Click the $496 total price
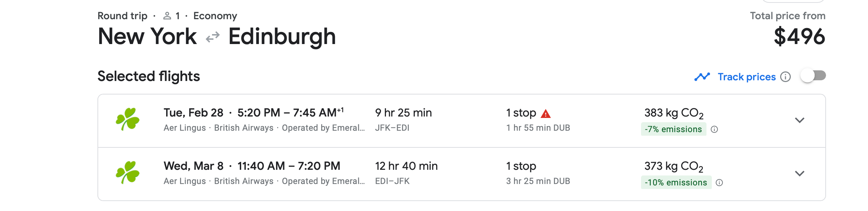The height and width of the screenshot is (211, 868). click(x=799, y=37)
